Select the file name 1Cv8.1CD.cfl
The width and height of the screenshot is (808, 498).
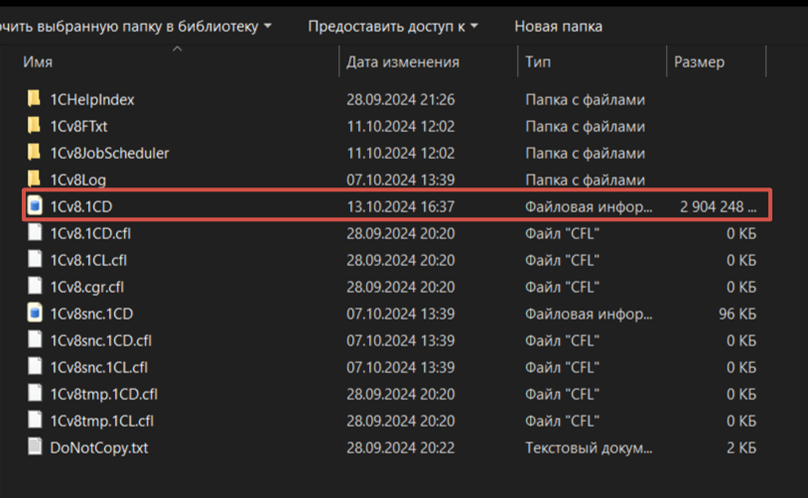point(90,234)
